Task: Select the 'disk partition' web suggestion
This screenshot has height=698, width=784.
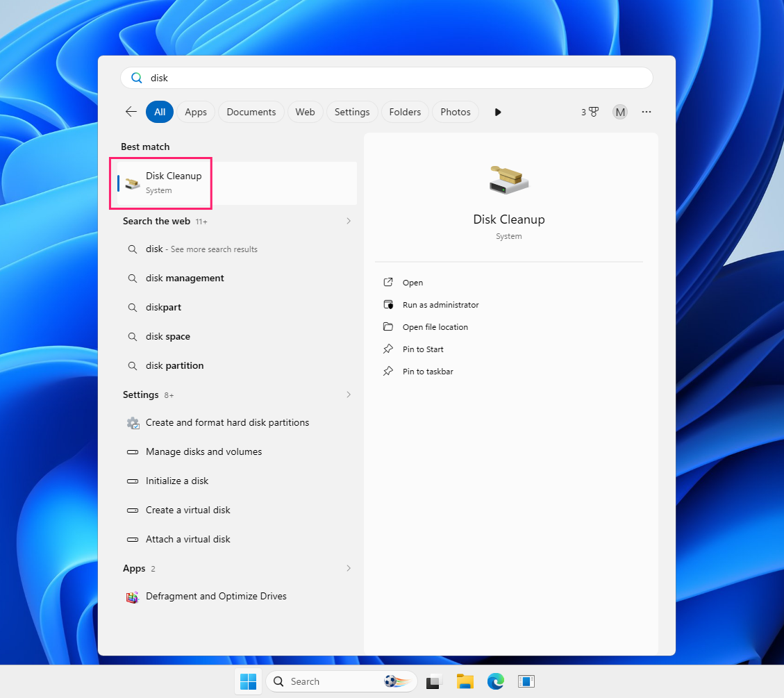Action: coord(237,365)
